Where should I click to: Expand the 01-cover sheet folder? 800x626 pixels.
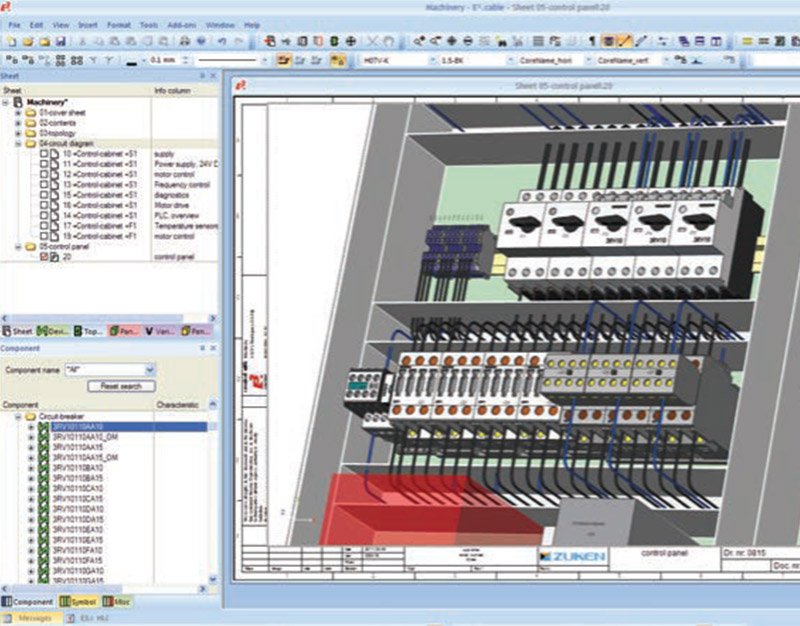click(18, 113)
